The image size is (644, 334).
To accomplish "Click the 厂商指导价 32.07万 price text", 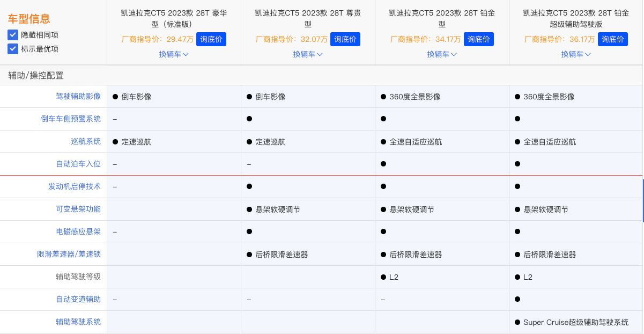I will pyautogui.click(x=292, y=39).
